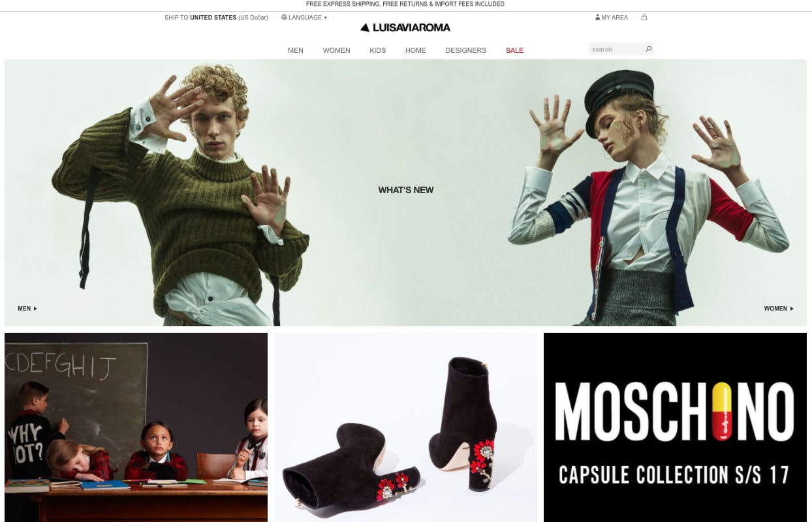Change the Ship To United States country
The image size is (812, 522).
tap(216, 18)
